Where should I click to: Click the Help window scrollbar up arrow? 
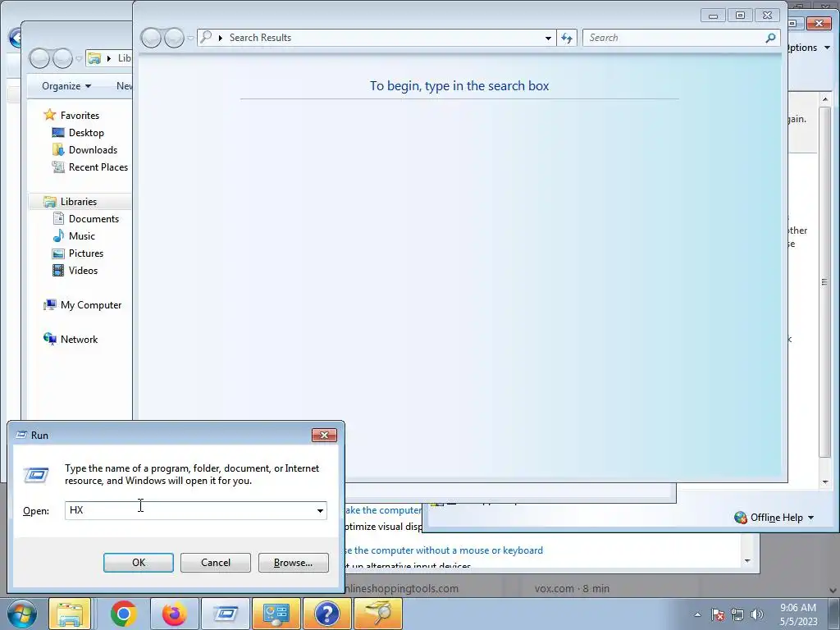pos(825,99)
